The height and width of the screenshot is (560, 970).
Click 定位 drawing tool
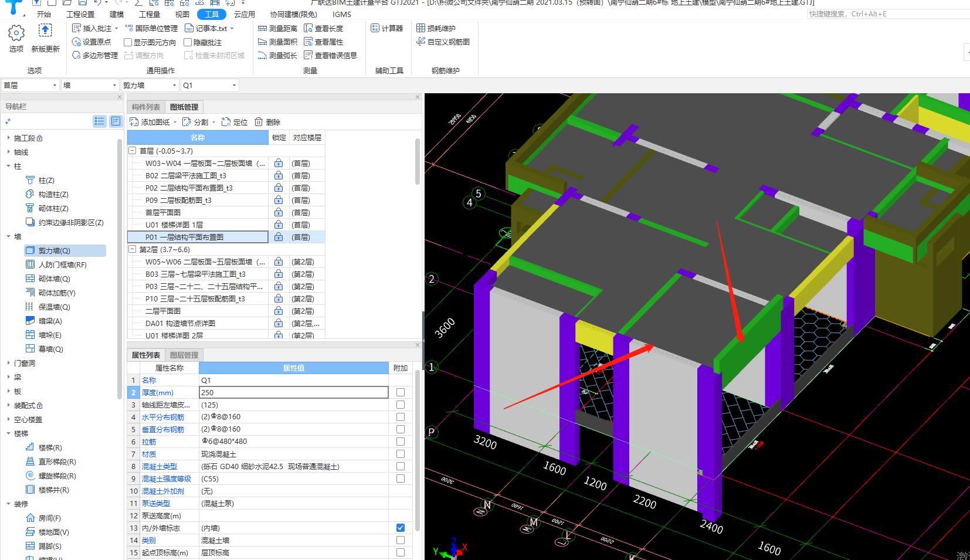pyautogui.click(x=235, y=122)
